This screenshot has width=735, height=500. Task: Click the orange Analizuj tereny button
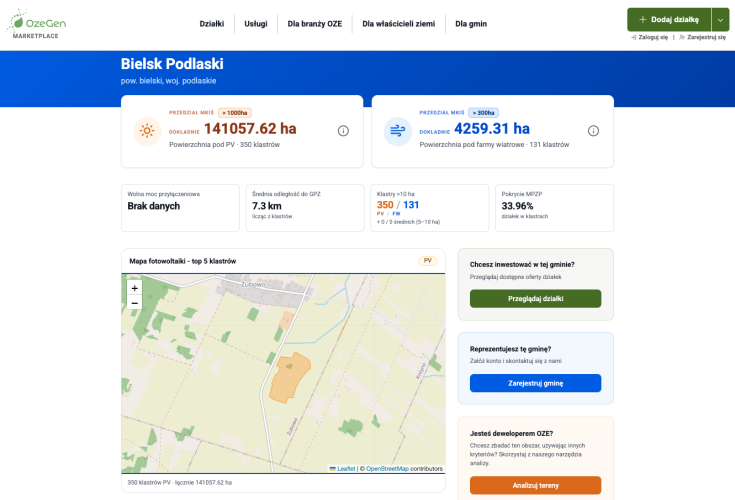535,485
